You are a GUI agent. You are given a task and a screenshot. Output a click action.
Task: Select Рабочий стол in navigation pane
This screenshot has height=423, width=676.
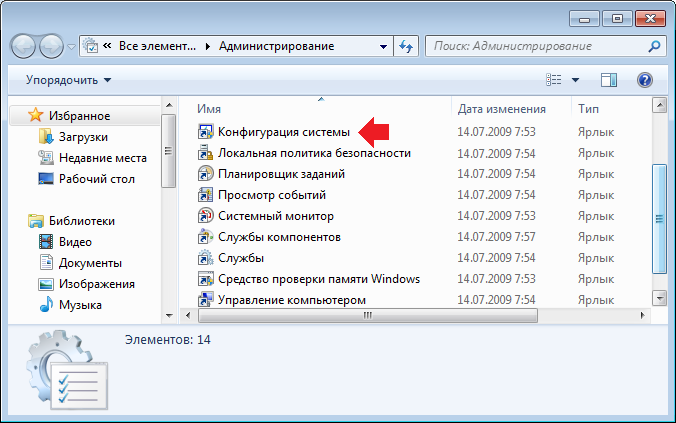point(97,179)
